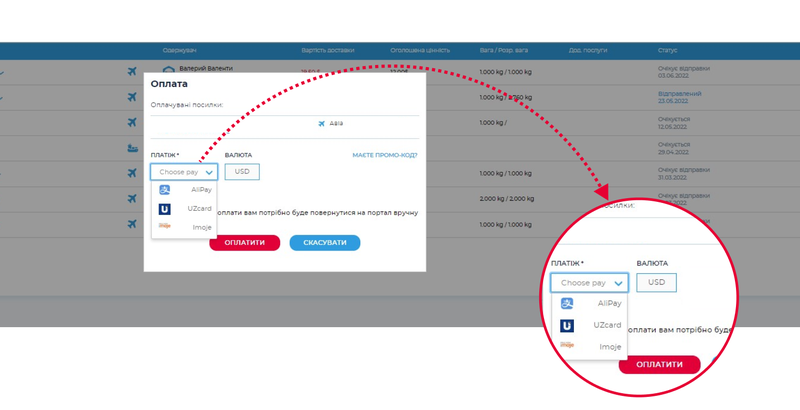Click the Одержувач column header

point(180,50)
